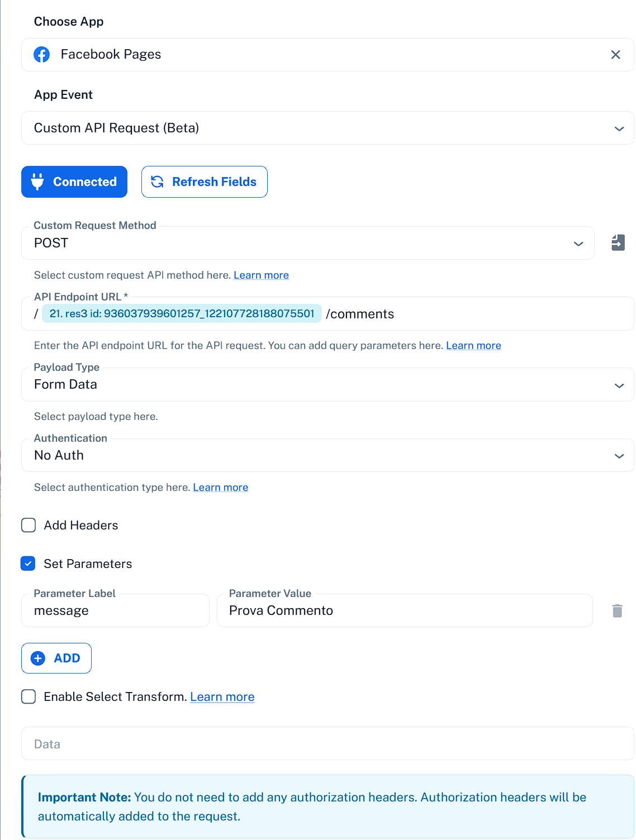
Task: Click the plus icon on the ADD button
Action: click(x=38, y=658)
